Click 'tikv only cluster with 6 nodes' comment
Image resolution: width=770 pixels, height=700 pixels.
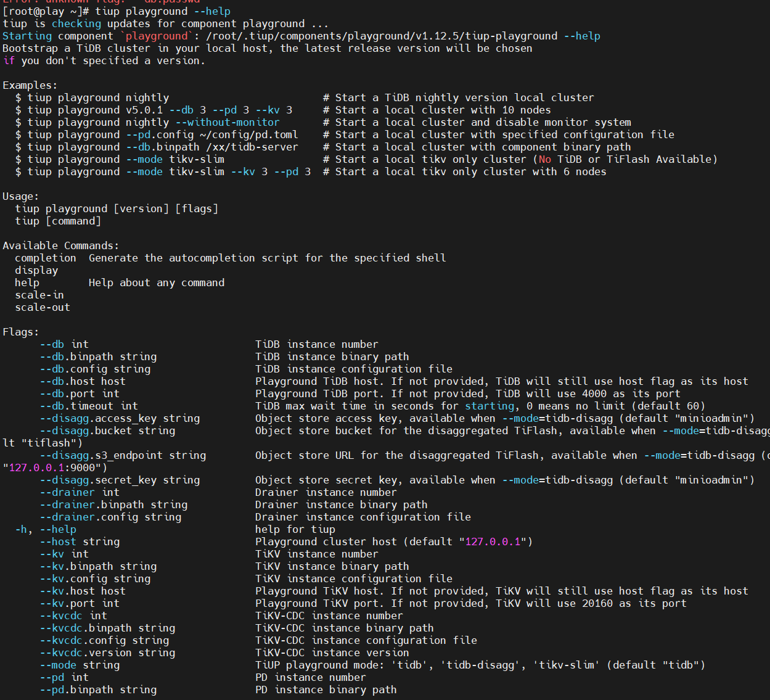point(514,171)
